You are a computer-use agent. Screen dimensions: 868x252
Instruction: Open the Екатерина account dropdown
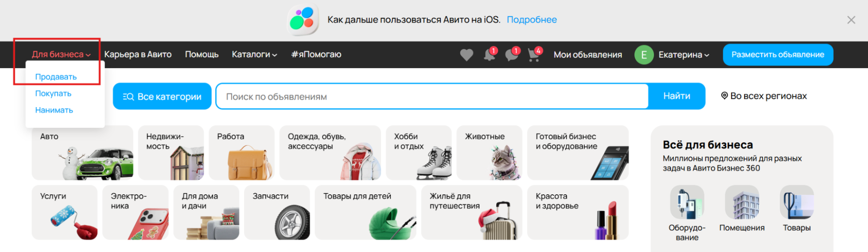click(684, 55)
